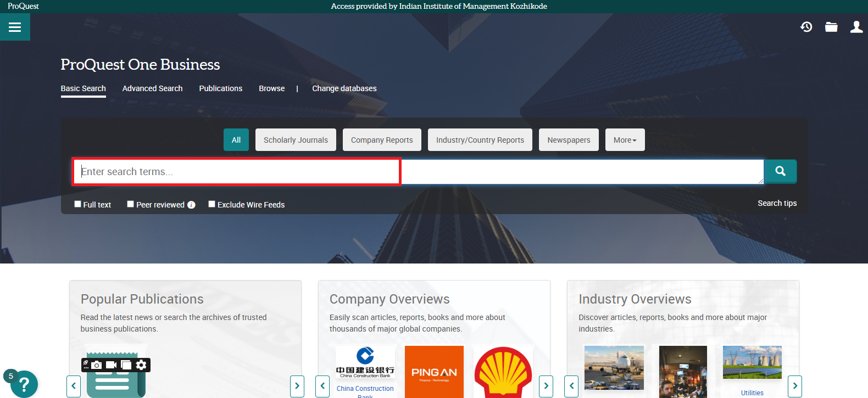Enable the Full text checkbox

pyautogui.click(x=77, y=204)
